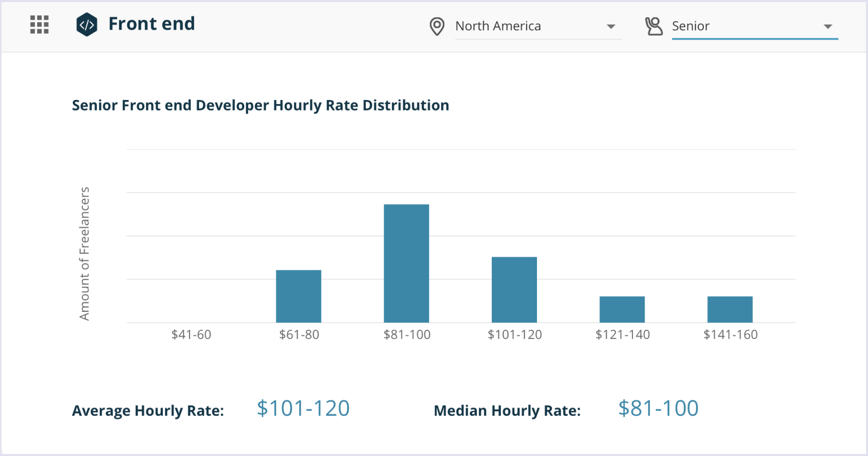Expand the region selector chevron

(611, 26)
